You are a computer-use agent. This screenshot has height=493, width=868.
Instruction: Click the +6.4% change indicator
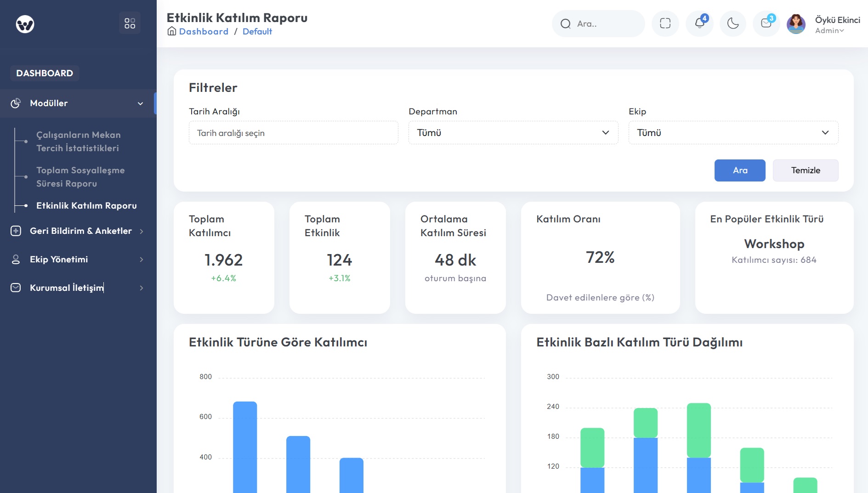pyautogui.click(x=223, y=278)
